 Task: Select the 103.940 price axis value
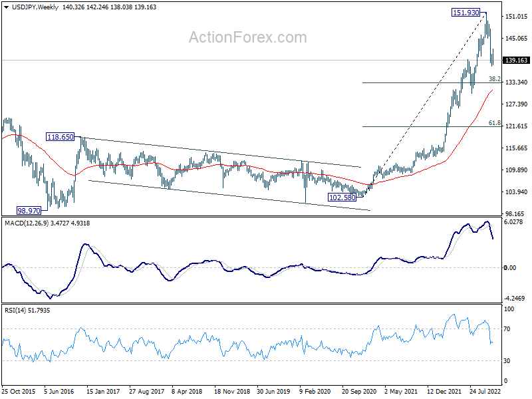(517, 192)
